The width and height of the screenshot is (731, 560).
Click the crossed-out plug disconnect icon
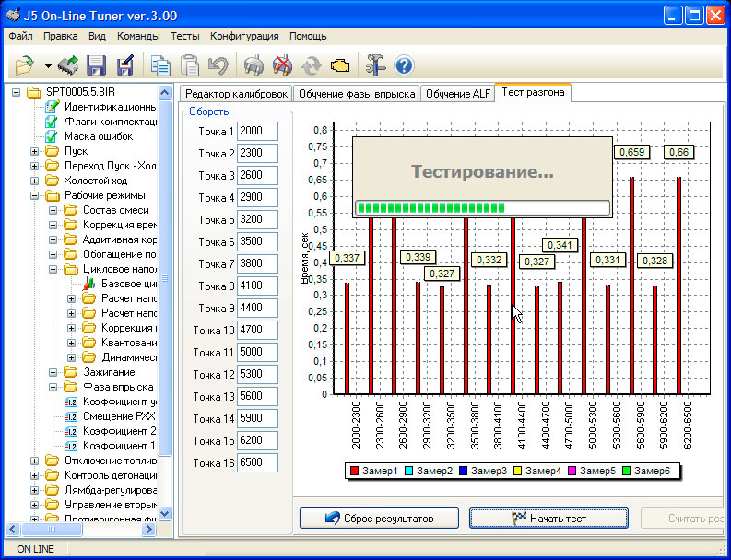[x=282, y=65]
